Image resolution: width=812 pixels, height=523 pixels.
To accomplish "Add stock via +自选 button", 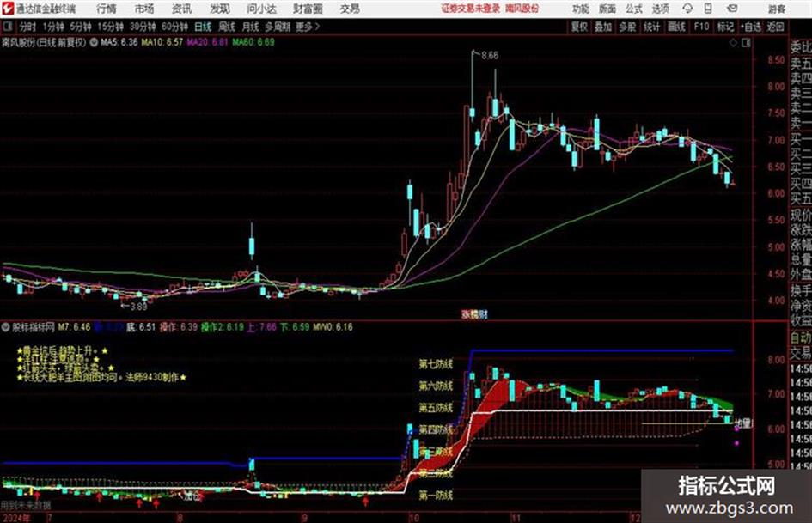I will pos(751,27).
